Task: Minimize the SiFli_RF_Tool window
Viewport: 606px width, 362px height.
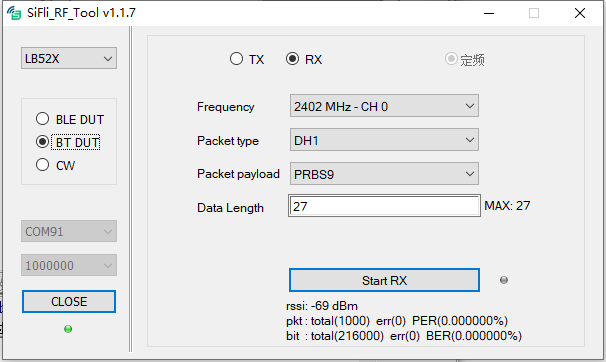Action: (489, 13)
